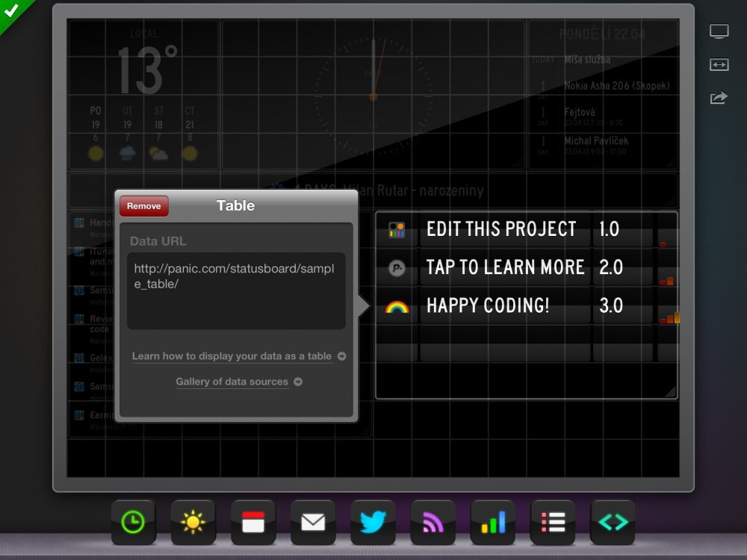The height and width of the screenshot is (560, 747).
Task: Open the learn how to display data link
Action: 232,356
